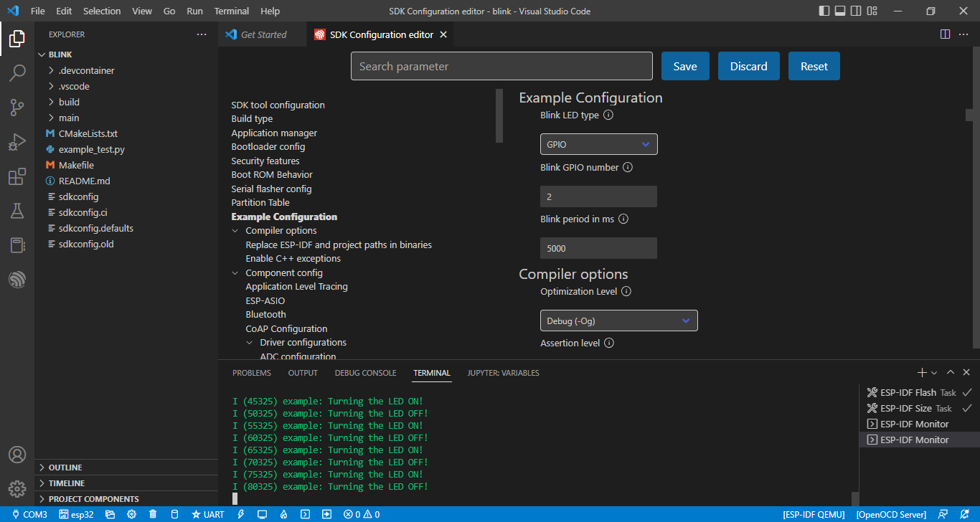Click the Search parameter input field

coord(501,66)
